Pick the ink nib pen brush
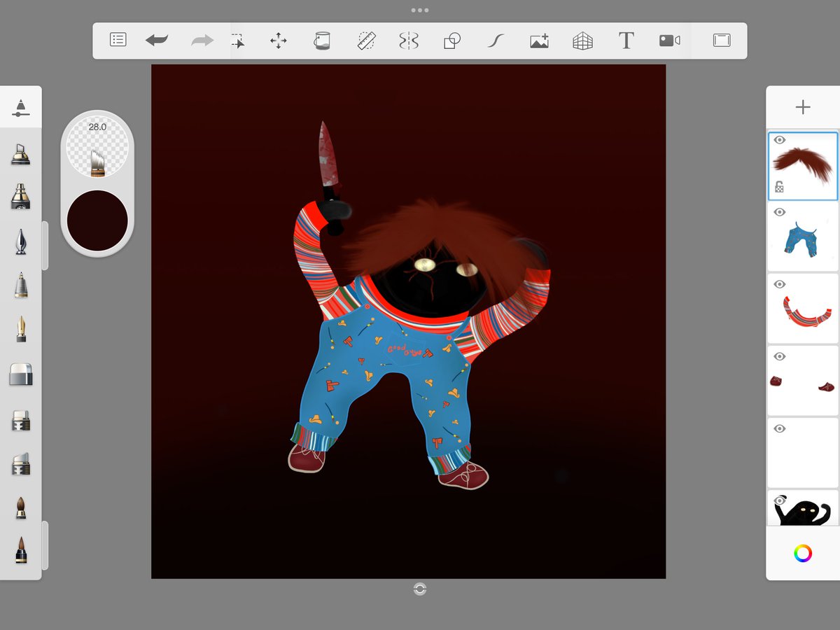This screenshot has width=840, height=630. coord(21,241)
